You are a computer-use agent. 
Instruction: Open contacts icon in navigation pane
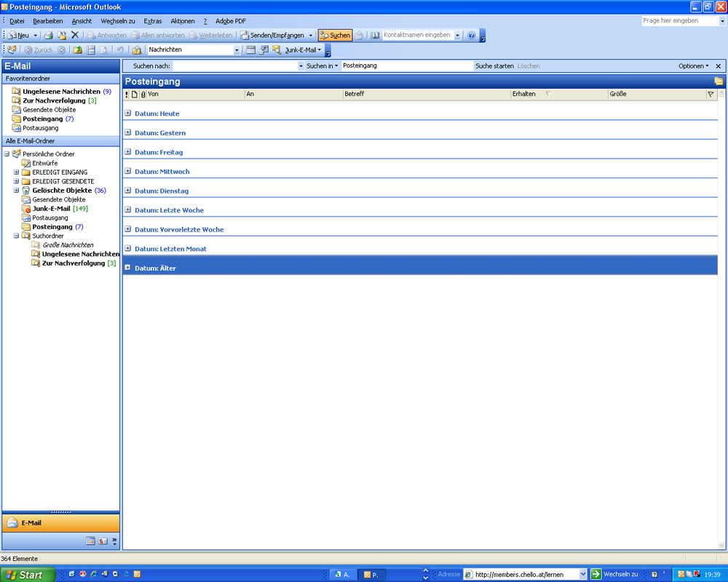(103, 541)
